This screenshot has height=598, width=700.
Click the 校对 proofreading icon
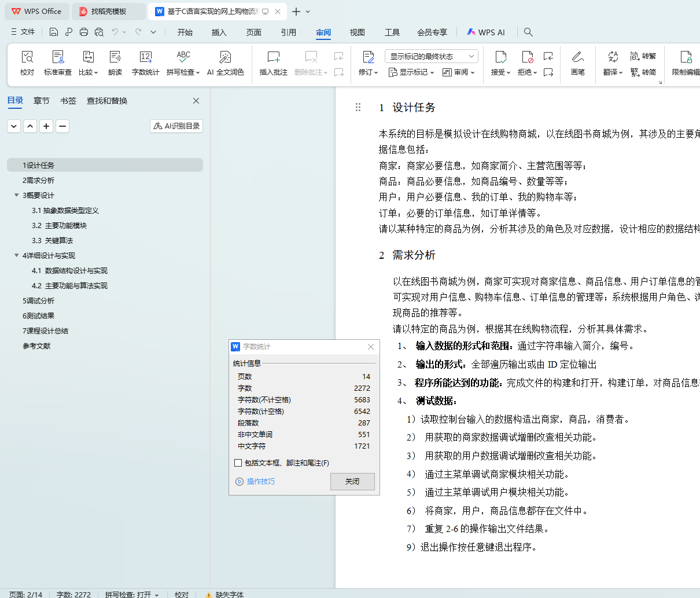click(x=27, y=63)
